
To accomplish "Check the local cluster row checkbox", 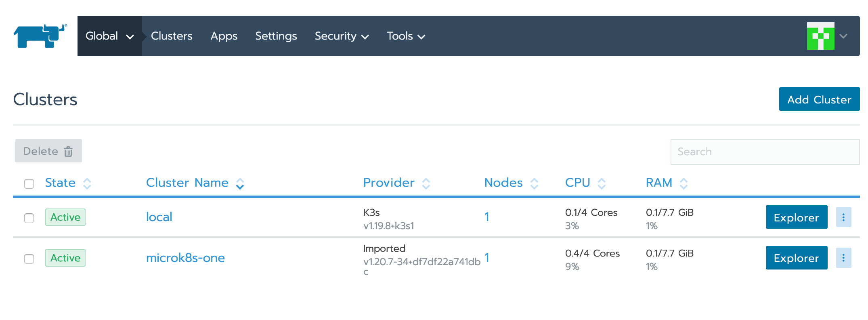I will 29,218.
